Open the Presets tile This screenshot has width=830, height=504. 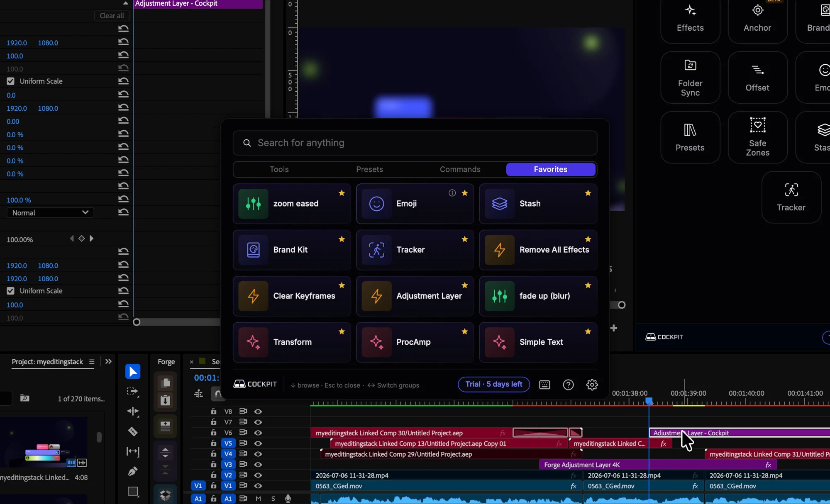coord(690,137)
